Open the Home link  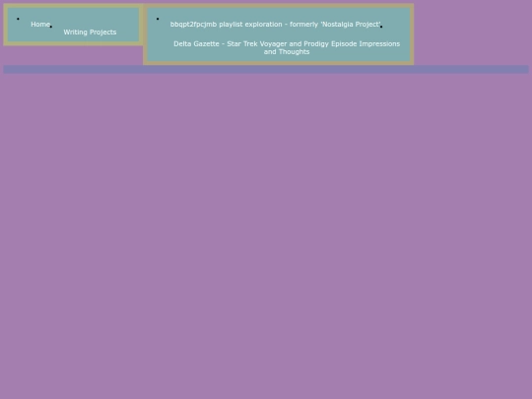coord(40,24)
